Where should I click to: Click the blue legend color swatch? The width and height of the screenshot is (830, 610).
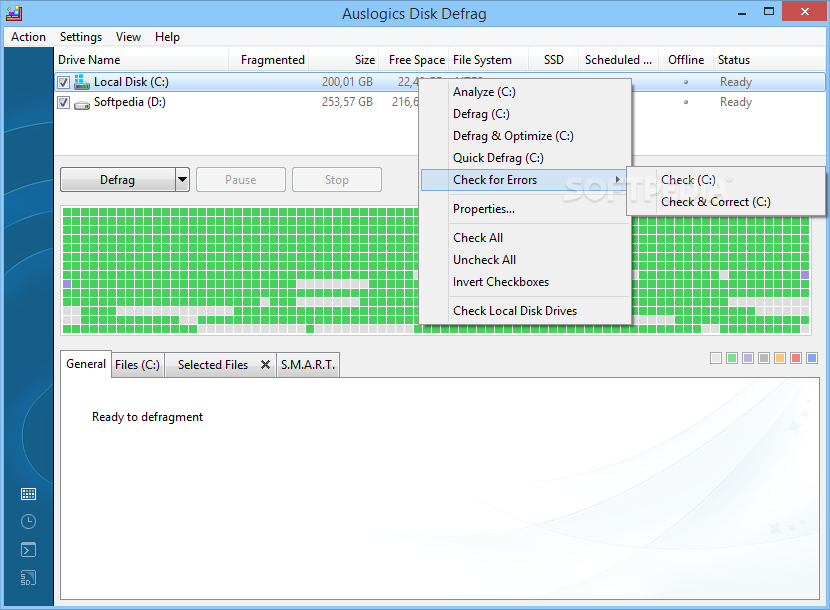(x=811, y=358)
